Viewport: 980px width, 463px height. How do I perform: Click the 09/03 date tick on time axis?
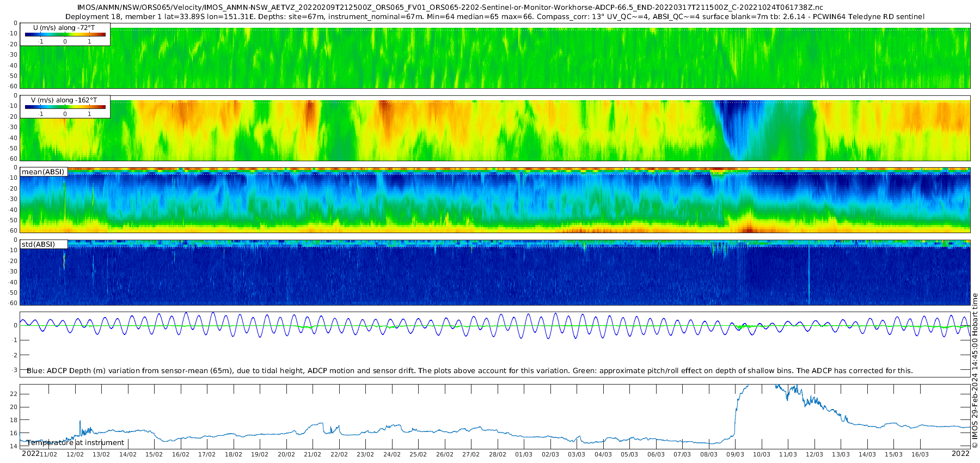735,454
